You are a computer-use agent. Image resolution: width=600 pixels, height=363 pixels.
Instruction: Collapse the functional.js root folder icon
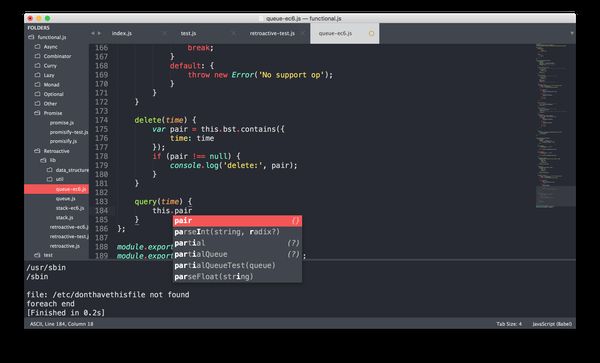(x=31, y=37)
